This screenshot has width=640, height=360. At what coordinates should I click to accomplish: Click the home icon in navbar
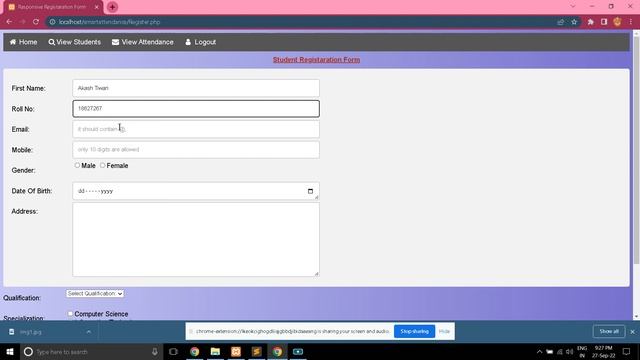click(13, 42)
